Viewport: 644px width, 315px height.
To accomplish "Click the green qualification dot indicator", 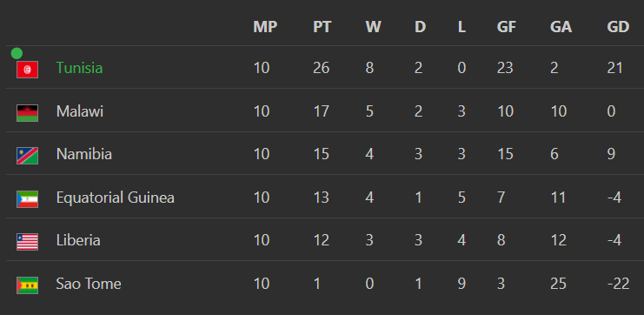I will tap(17, 53).
